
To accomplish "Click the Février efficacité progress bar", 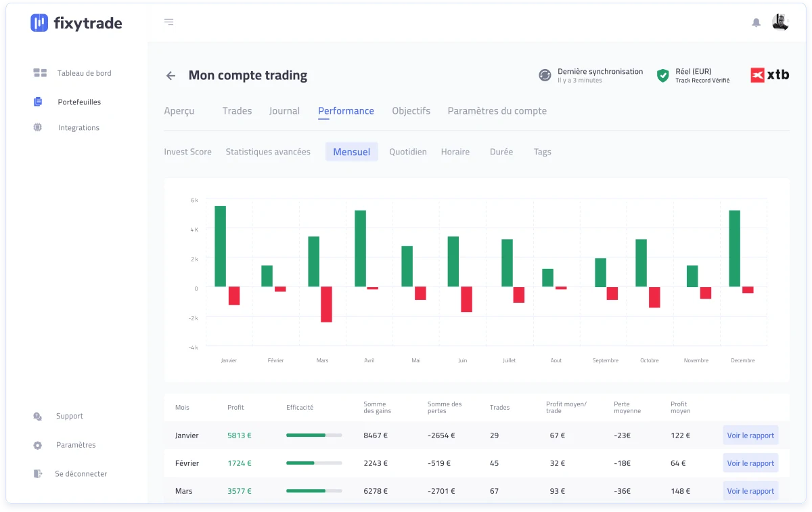I will [x=314, y=463].
